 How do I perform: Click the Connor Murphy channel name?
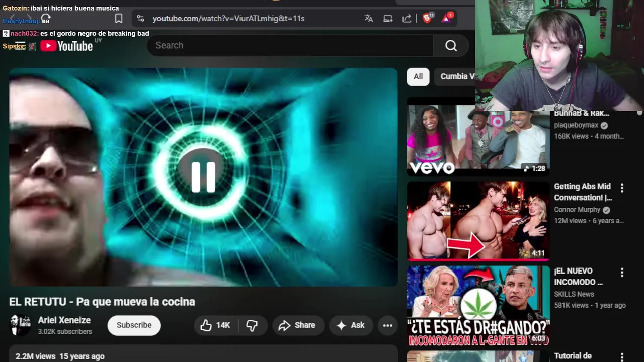coord(577,210)
